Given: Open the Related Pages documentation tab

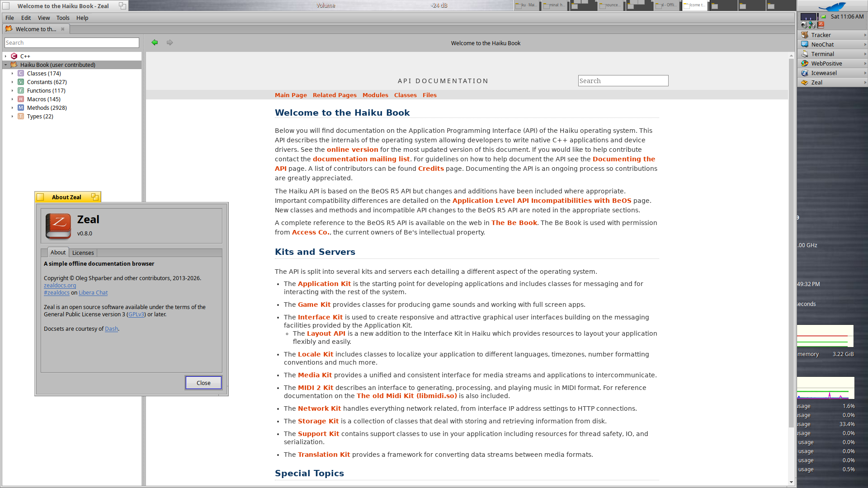Looking at the screenshot, I should coord(335,95).
